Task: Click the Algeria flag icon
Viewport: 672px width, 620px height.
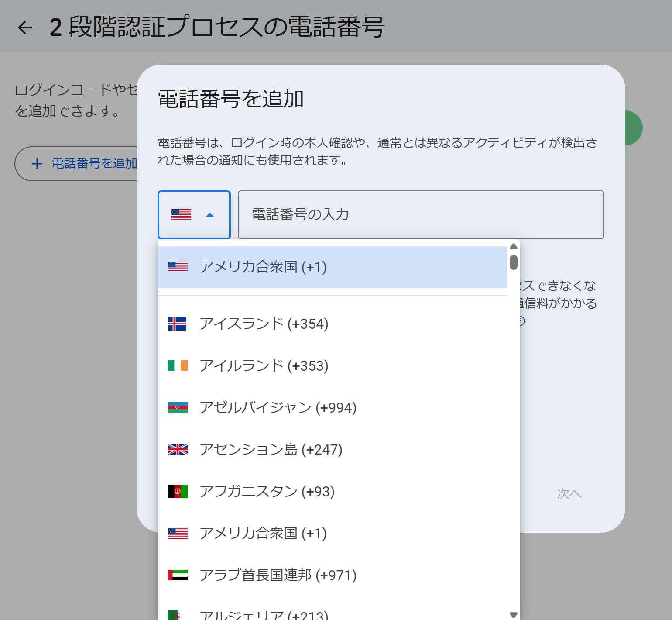Action: (x=175, y=615)
